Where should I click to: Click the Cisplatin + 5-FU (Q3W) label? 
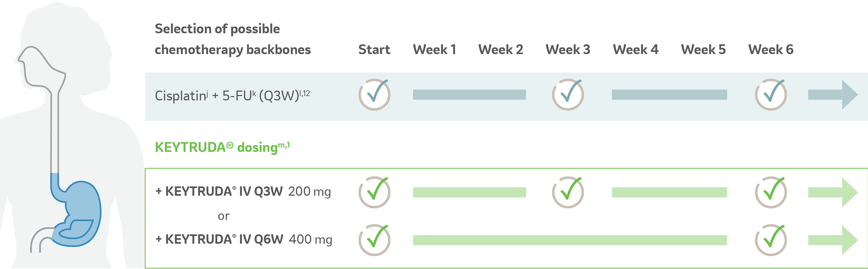tap(232, 96)
